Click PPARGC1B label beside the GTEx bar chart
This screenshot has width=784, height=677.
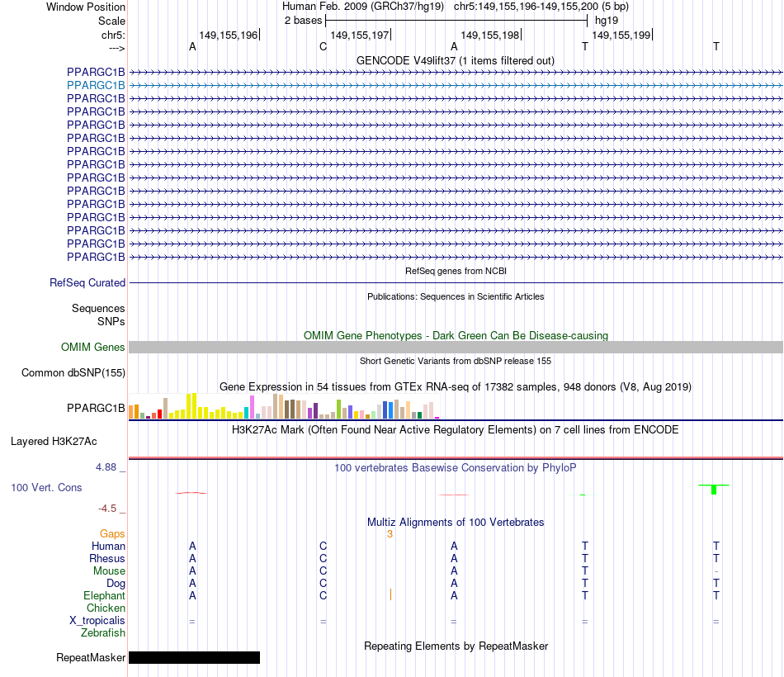(96, 409)
